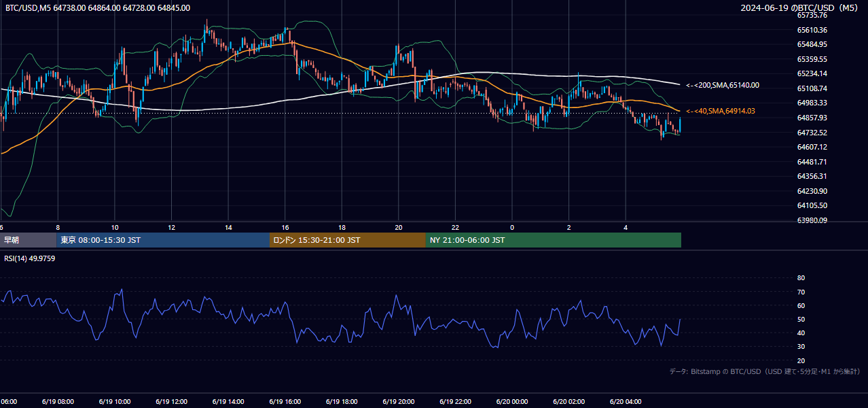This screenshot has width=868, height=408.
Task: Click the 65108.74 price axis label
Action: [x=812, y=88]
